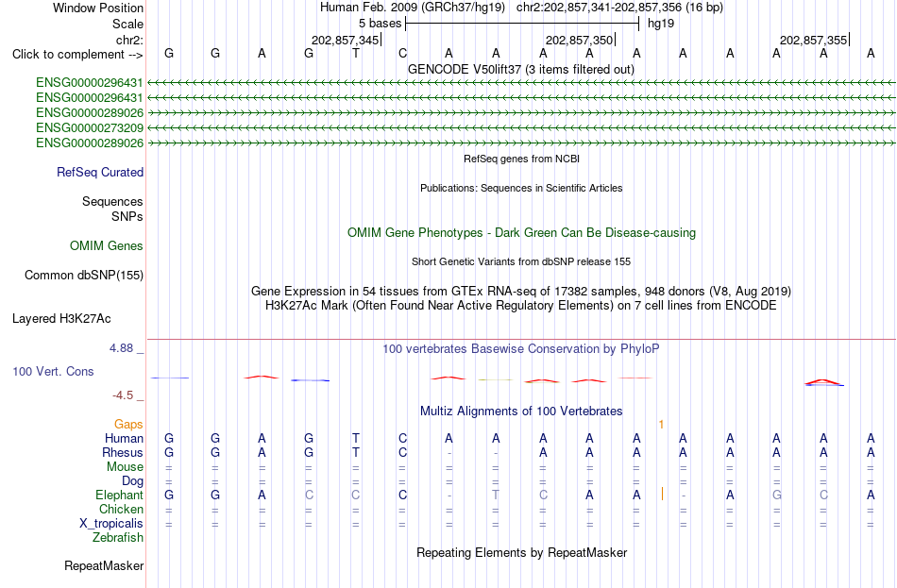897x588 pixels.
Task: Open the ENSG00000273209 gene label
Action: tap(90, 127)
